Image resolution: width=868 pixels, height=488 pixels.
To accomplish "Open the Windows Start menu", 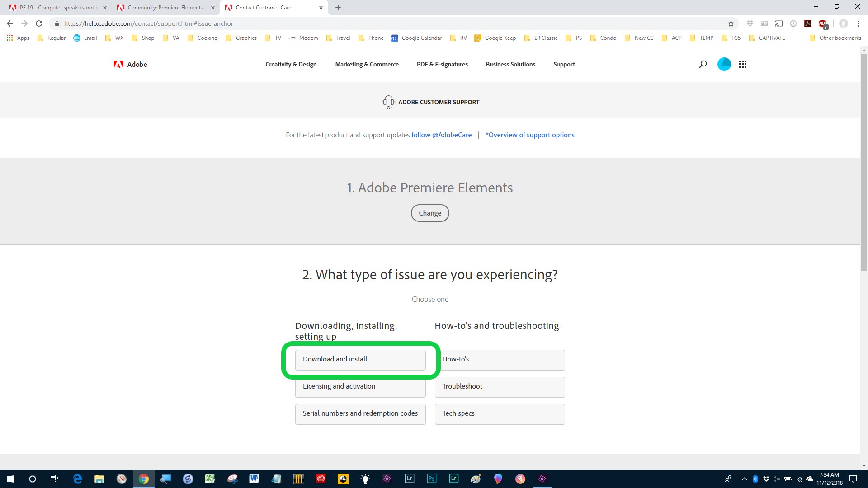I will click(11, 479).
